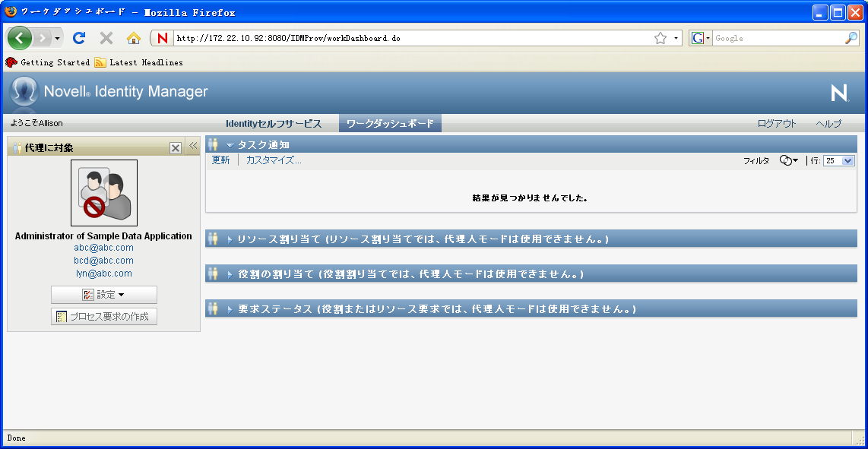Open the 設定 dropdown button
This screenshot has height=449, width=868.
pyautogui.click(x=104, y=295)
